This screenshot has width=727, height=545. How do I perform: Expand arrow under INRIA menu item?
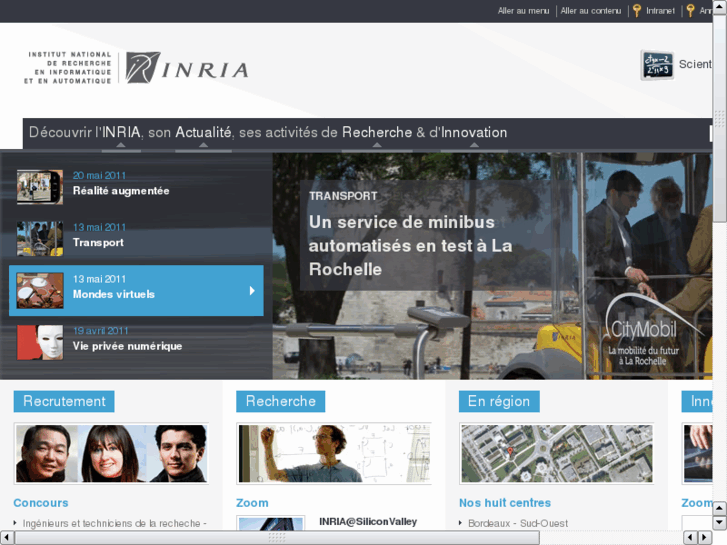point(121,145)
